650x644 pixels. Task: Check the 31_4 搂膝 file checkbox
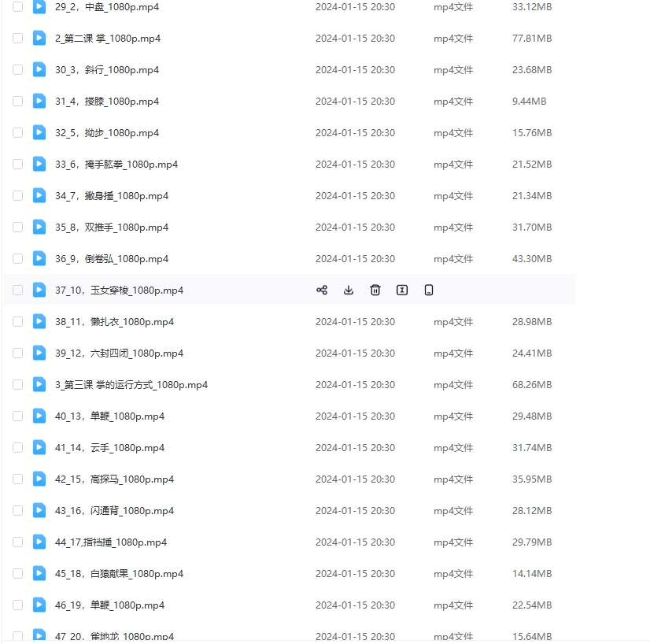click(x=17, y=102)
